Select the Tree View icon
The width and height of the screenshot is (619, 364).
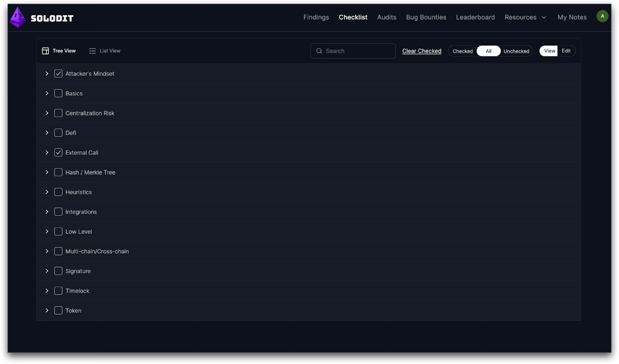point(45,51)
